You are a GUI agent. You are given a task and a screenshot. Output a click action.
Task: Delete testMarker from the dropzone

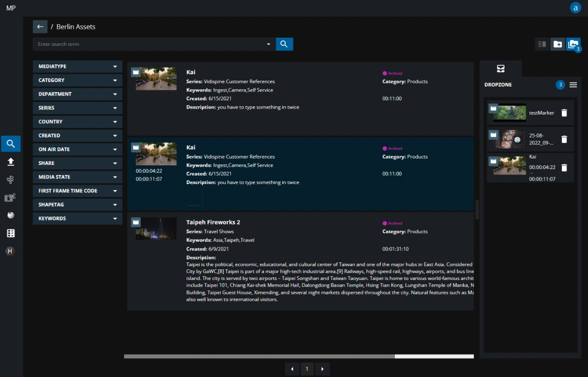click(564, 113)
